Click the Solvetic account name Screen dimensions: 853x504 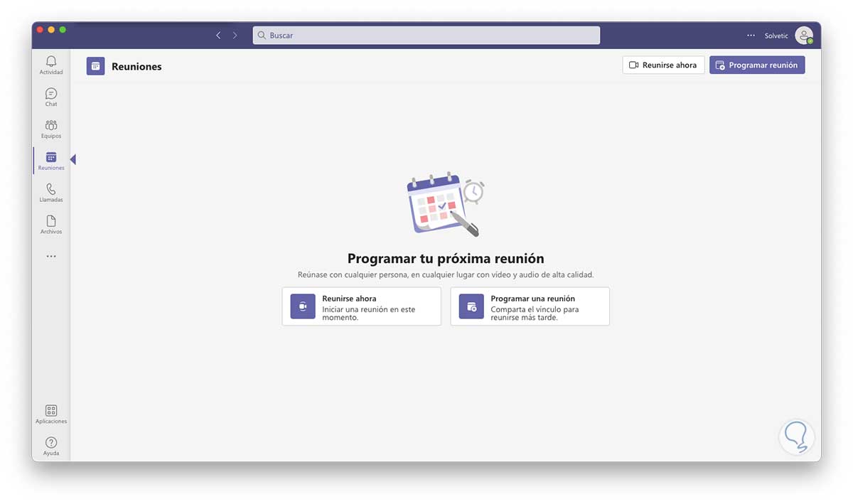pyautogui.click(x=776, y=36)
